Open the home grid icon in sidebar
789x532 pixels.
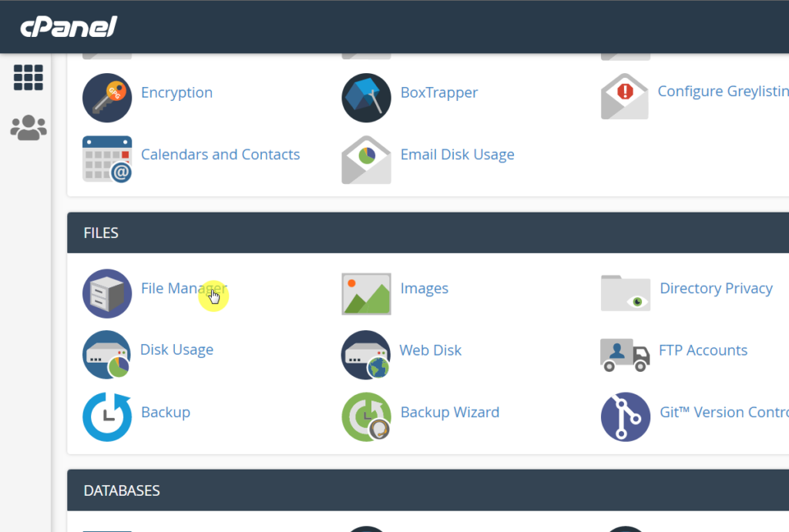(29, 78)
